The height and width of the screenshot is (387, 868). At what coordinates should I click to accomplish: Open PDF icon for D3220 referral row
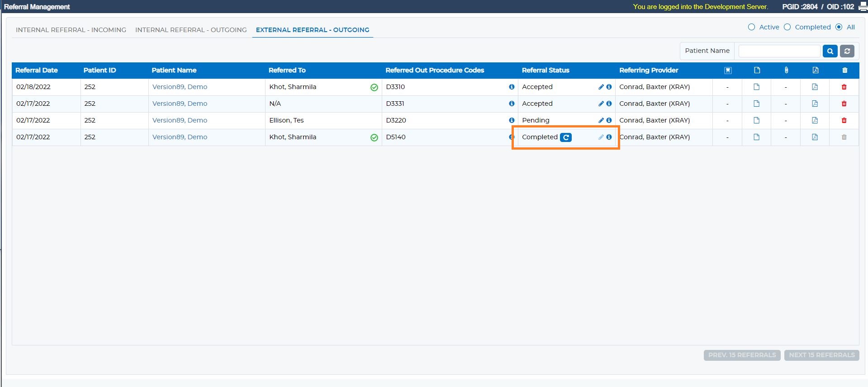[815, 120]
